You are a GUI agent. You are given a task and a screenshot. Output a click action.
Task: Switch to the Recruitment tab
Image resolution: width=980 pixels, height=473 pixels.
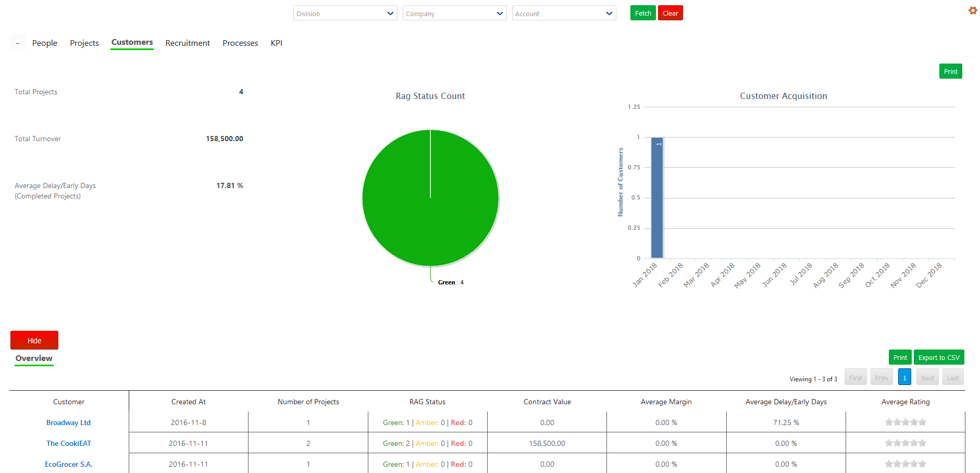tap(188, 43)
